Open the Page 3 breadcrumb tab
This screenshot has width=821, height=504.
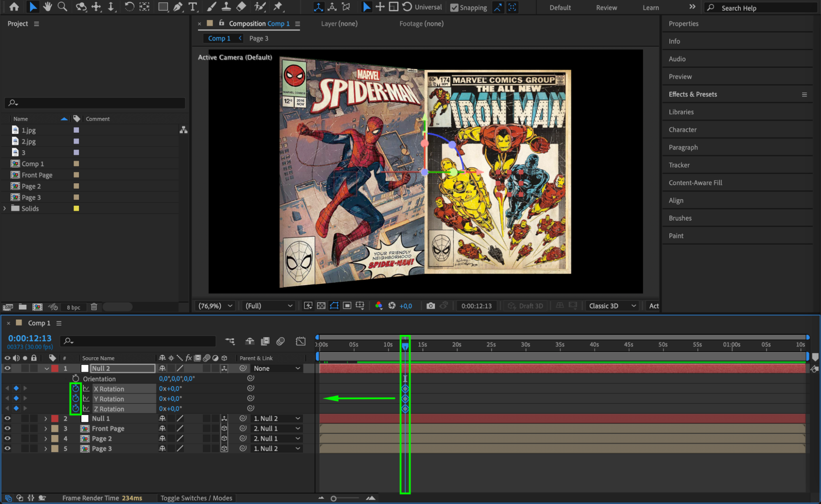tap(258, 38)
